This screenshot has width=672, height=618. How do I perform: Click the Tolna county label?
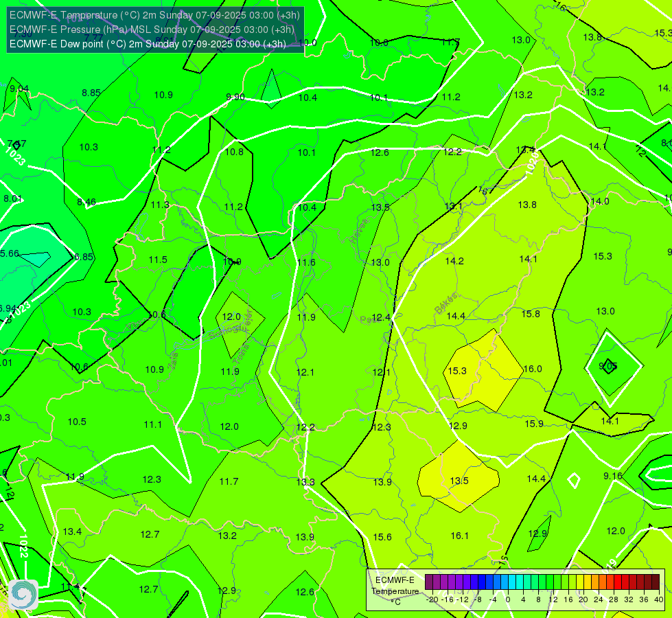[x=242, y=354]
